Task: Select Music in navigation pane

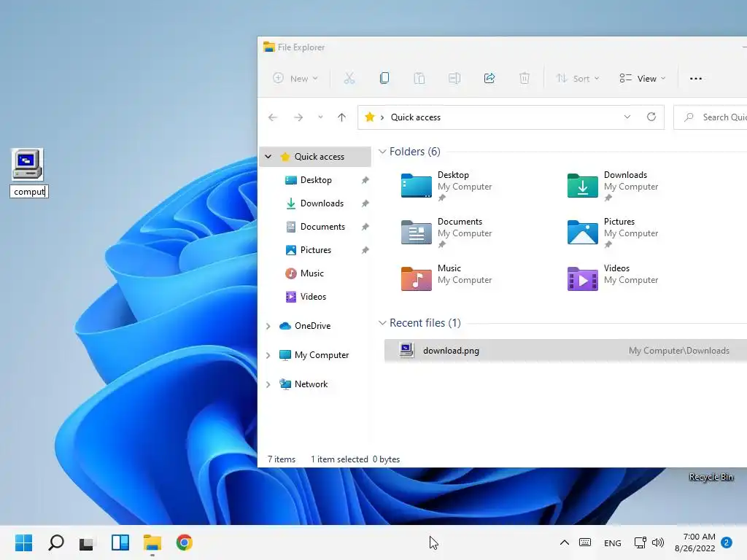Action: [312, 273]
